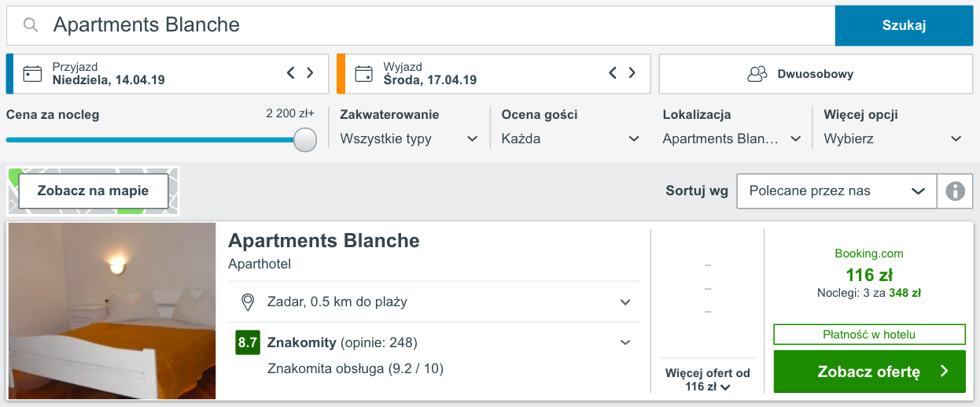Open Dwuosobowy room type selector

tap(816, 74)
